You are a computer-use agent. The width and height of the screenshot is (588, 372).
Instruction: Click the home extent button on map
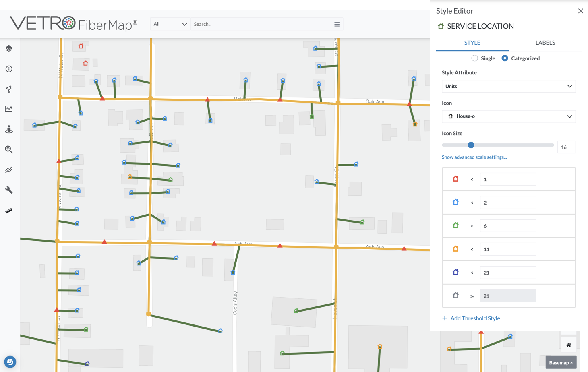(x=569, y=345)
